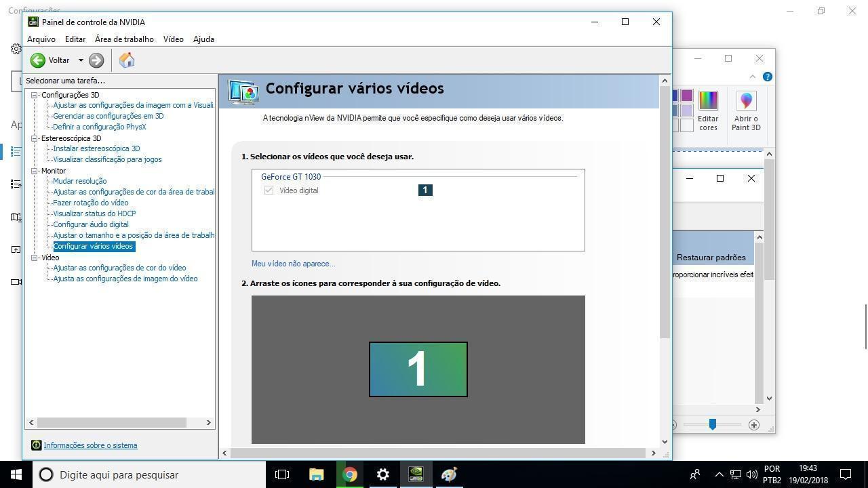Click Paint zoom in plus button
Image resolution: width=868 pixels, height=488 pixels.
click(x=753, y=425)
